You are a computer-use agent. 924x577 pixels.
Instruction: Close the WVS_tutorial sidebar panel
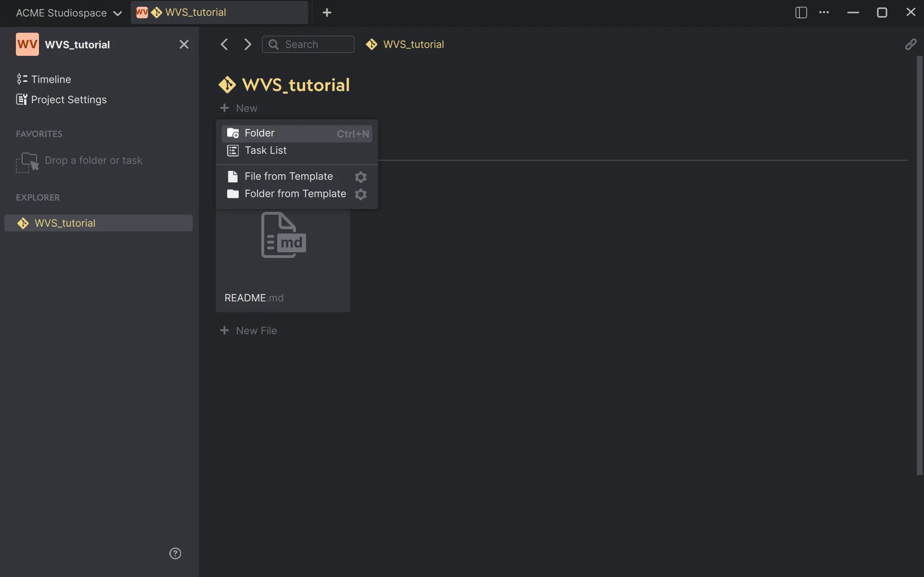tap(184, 44)
